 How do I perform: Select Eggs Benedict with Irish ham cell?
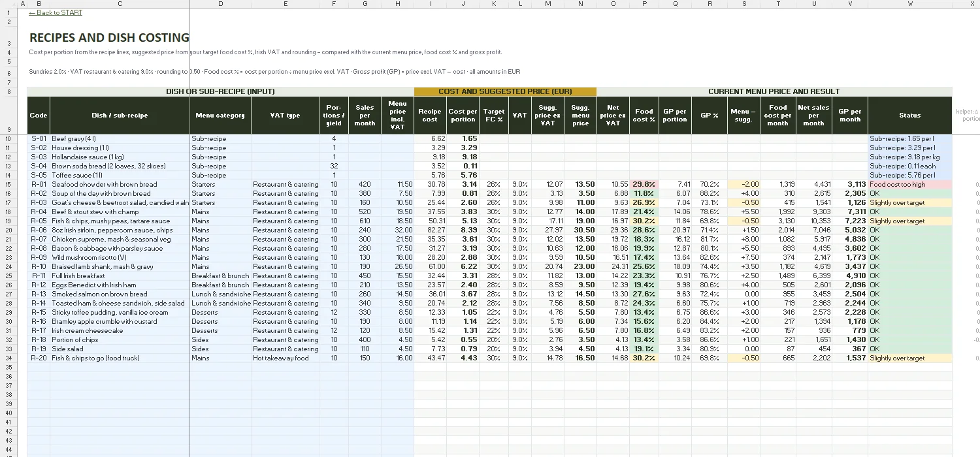120,285
